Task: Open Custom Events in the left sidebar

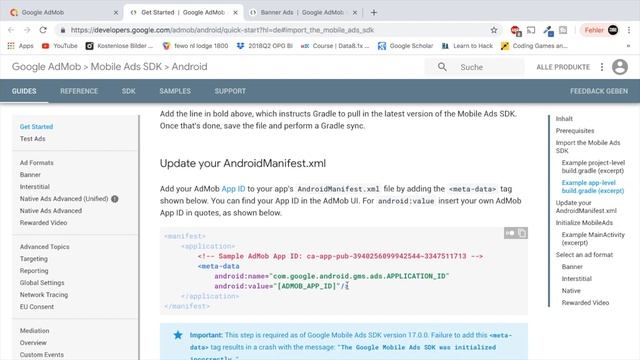Action: (42, 355)
